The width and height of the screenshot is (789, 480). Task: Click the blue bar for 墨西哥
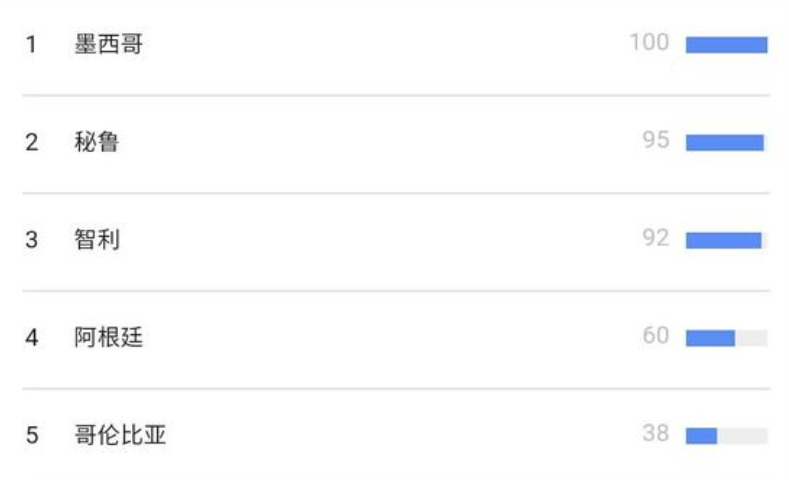click(x=727, y=45)
